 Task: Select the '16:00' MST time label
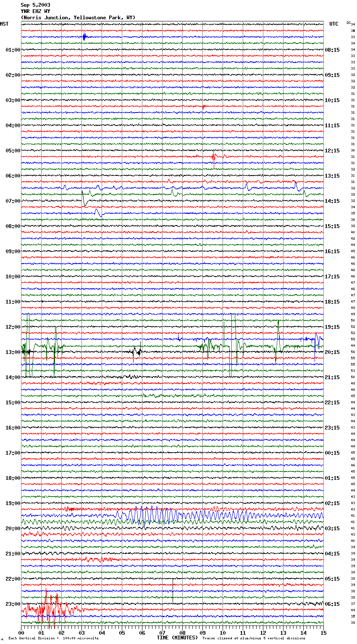(x=13, y=428)
